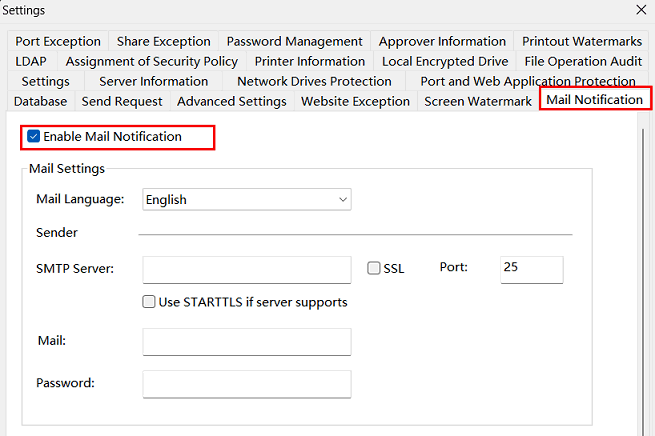Switch to the Server Information tab

click(153, 81)
